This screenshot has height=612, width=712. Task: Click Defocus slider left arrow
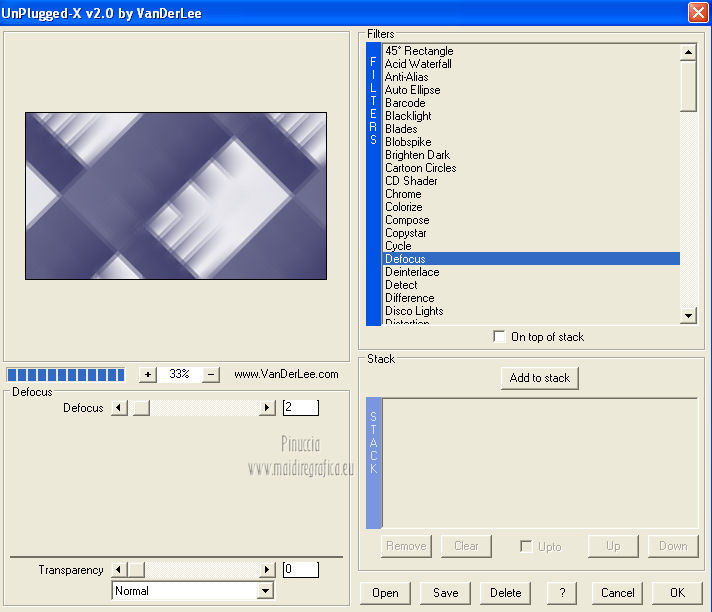[x=119, y=408]
